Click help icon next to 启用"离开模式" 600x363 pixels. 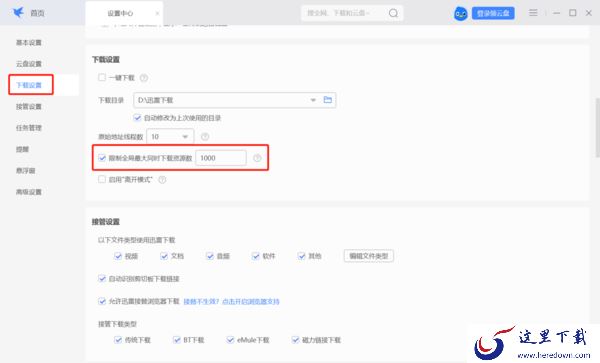coord(162,179)
